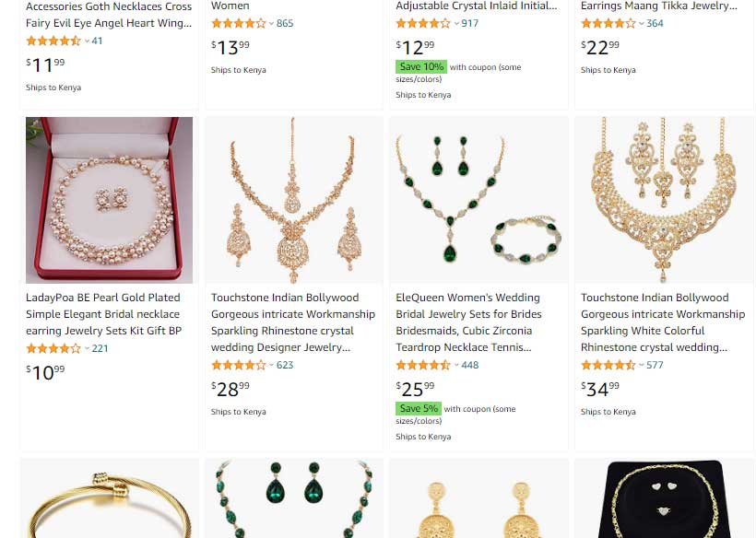Image resolution: width=756 pixels, height=538 pixels.
Task: Click stars on Touchstone $28.99 jewelry set
Action: [239, 365]
